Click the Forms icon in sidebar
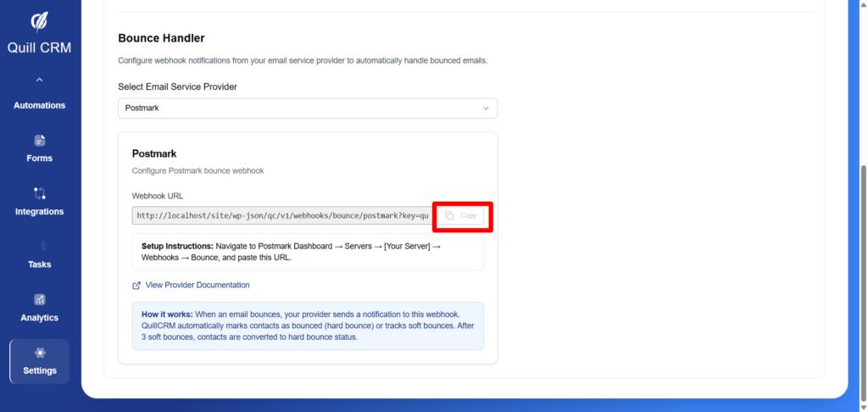 [x=39, y=140]
